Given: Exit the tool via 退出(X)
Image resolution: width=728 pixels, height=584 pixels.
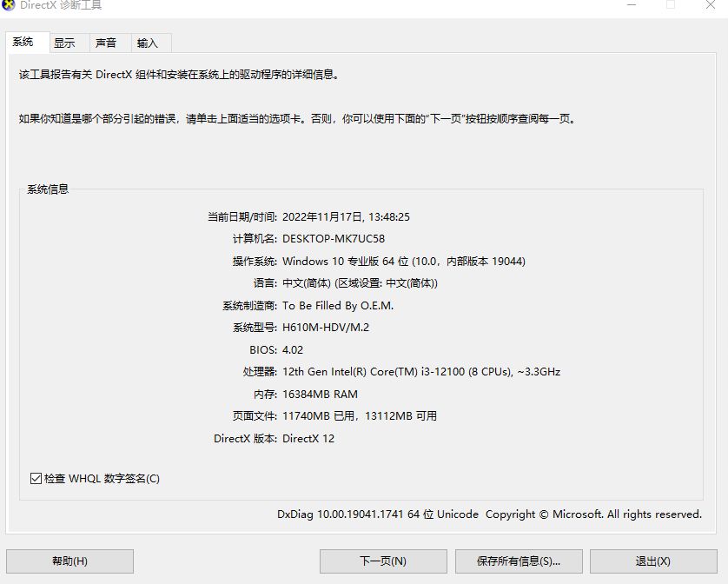Looking at the screenshot, I should point(653,561).
